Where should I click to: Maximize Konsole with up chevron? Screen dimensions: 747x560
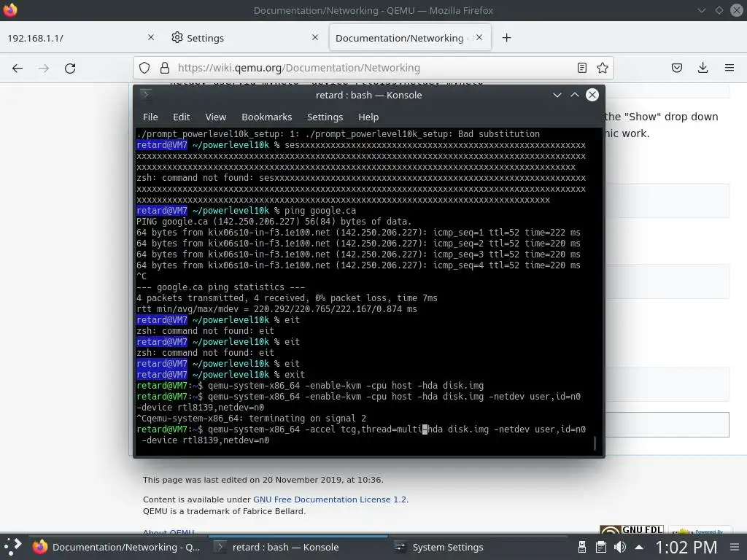(x=575, y=95)
